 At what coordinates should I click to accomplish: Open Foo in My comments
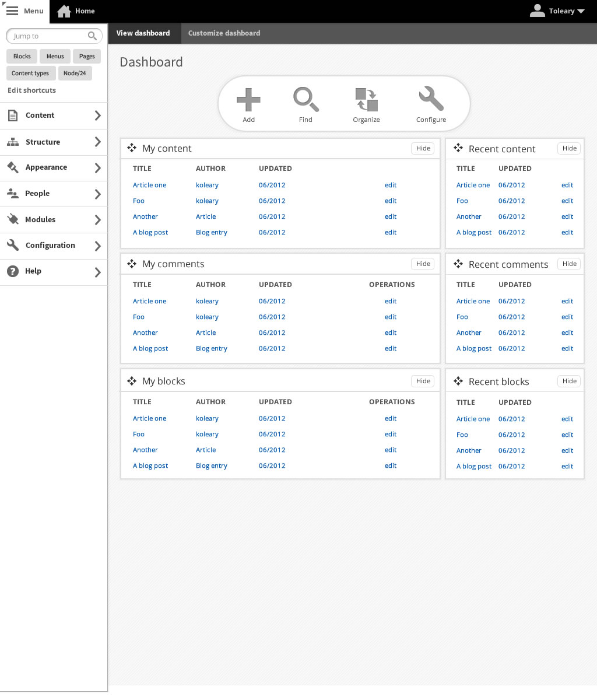tap(138, 317)
